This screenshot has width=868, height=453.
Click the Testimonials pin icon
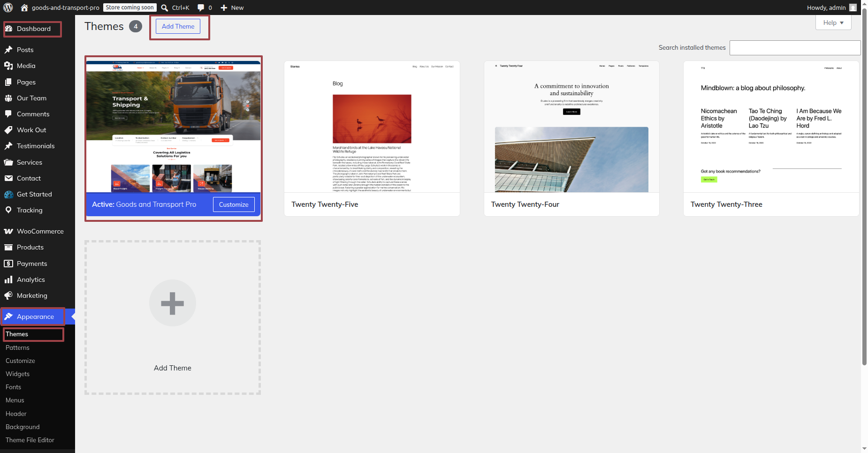click(x=8, y=146)
